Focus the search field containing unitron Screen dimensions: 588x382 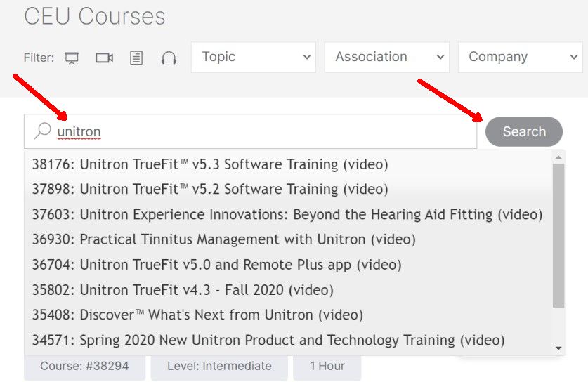tap(251, 131)
